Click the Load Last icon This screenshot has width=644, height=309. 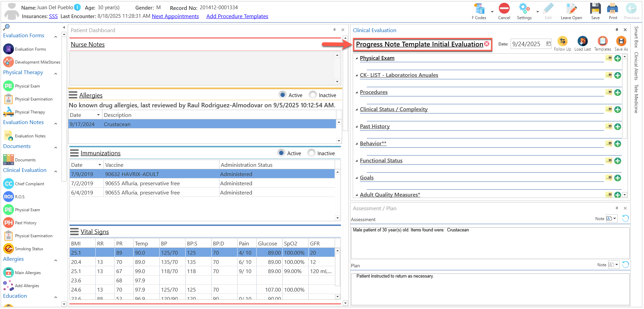click(582, 41)
